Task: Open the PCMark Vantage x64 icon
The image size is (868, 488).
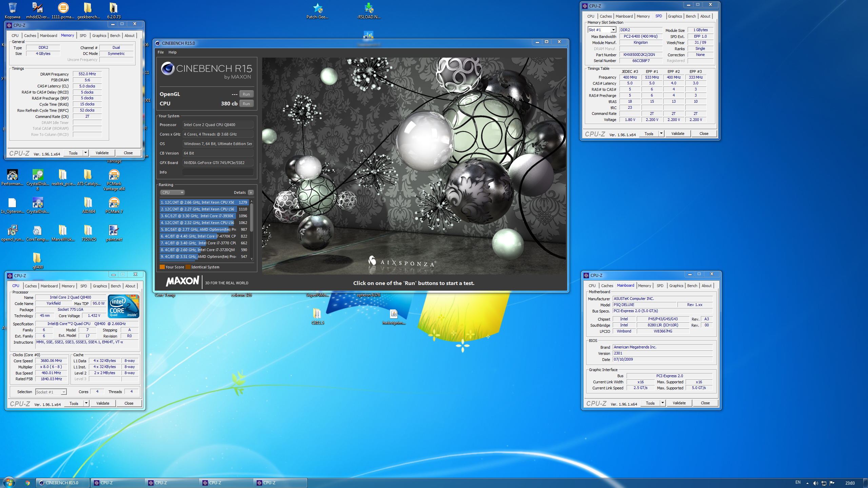Action: pos(114,180)
